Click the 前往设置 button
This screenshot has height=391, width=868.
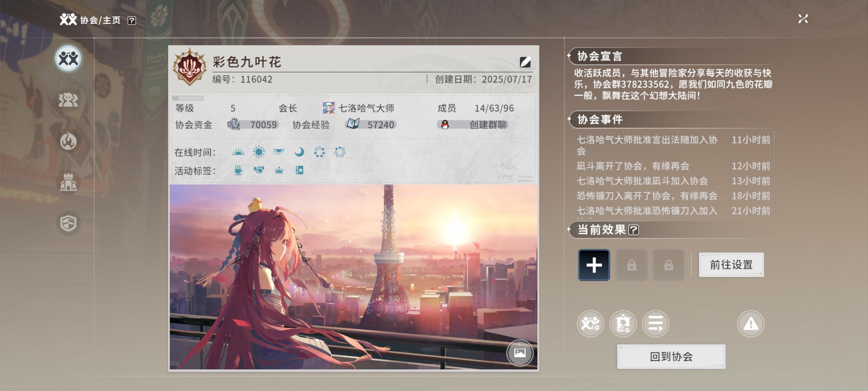(x=731, y=265)
